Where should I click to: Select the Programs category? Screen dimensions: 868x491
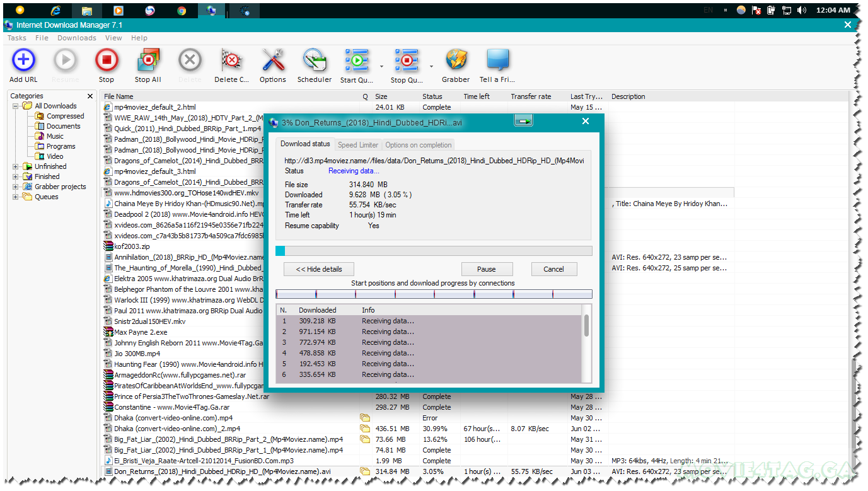(x=61, y=146)
